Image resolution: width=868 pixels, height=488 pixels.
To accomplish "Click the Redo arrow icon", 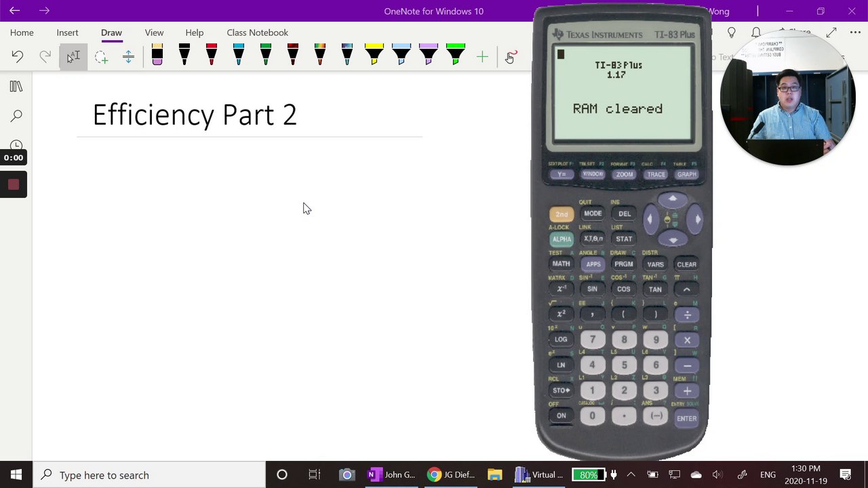I will pyautogui.click(x=45, y=57).
